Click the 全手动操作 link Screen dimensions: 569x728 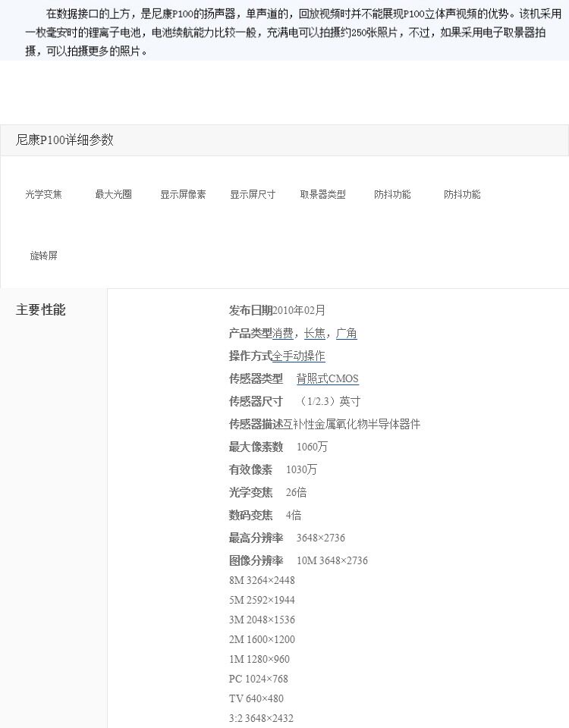(x=299, y=356)
